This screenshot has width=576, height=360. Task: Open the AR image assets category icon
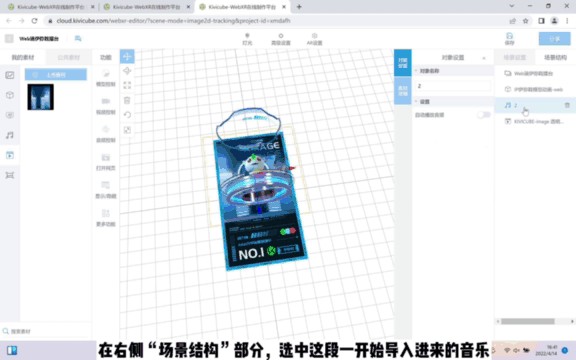coord(10,115)
